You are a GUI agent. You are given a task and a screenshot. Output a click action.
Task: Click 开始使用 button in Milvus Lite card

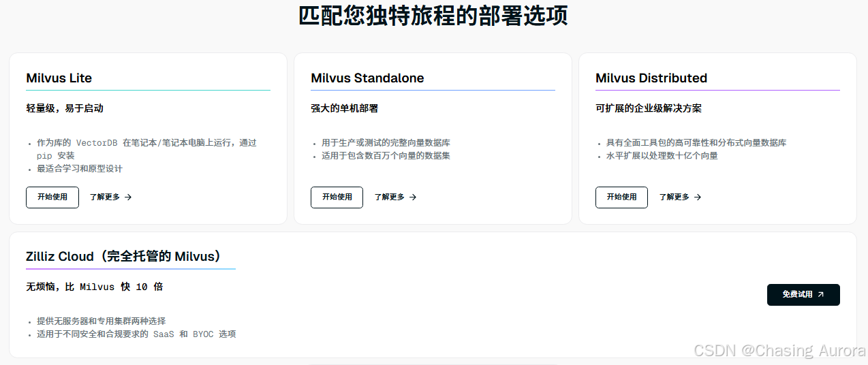(x=52, y=197)
